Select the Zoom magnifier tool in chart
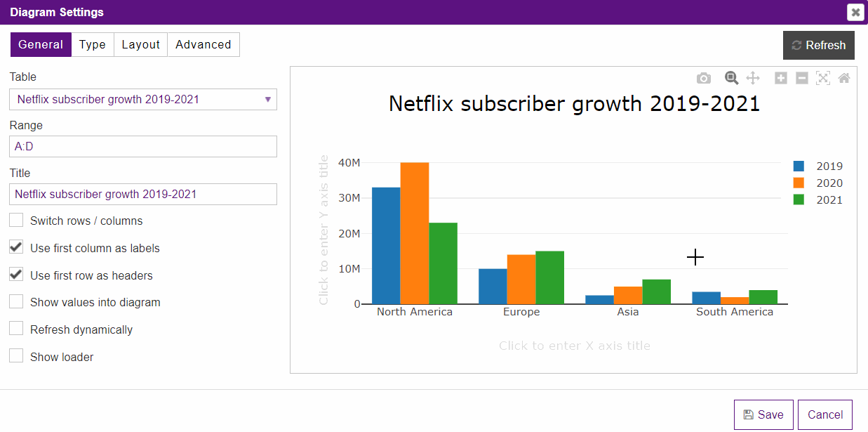Viewport: 868px width, 432px height. coord(731,78)
